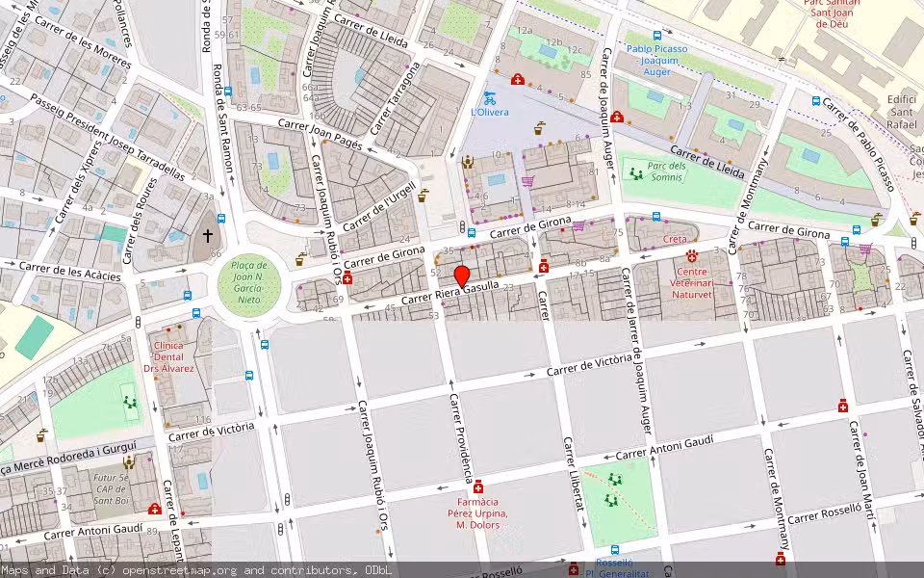Screen dimensions: 924x578
Task: Click the bicycle parking icon above L'Olivera
Action: [489, 97]
